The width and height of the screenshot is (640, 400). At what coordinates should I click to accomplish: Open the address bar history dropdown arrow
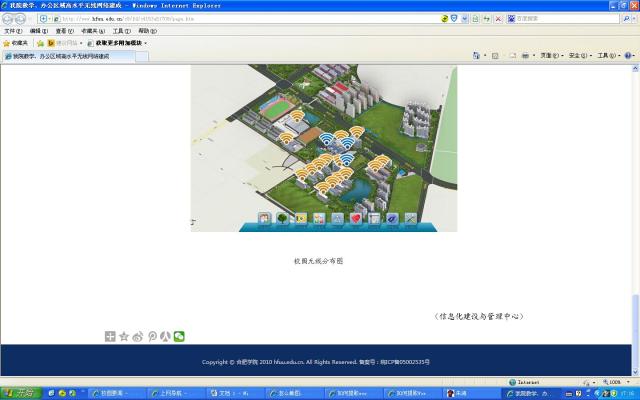click(464, 19)
